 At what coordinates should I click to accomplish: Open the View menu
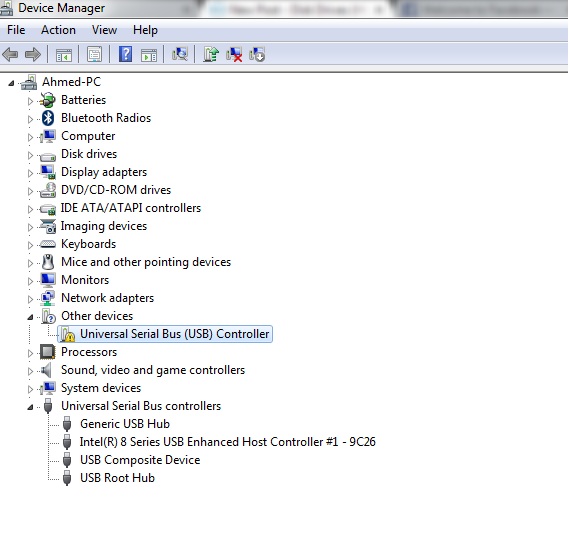pyautogui.click(x=105, y=30)
